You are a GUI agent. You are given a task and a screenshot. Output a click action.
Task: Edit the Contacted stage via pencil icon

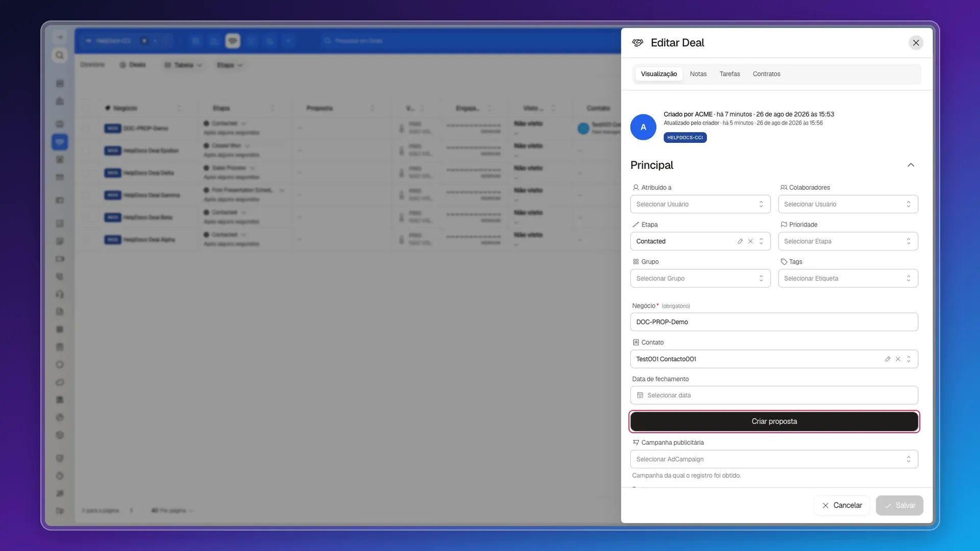[740, 241]
